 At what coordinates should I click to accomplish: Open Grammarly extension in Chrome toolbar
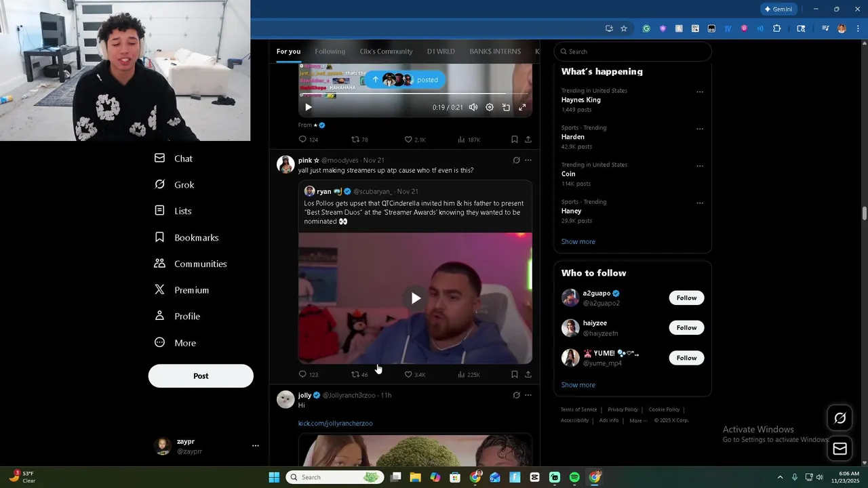646,28
